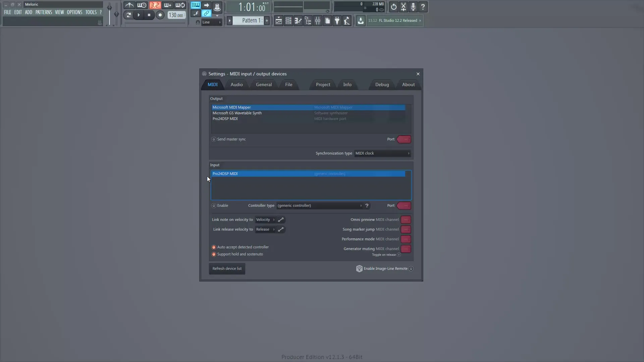
Task: Click the release velocity curve editor icon
Action: [281, 230]
